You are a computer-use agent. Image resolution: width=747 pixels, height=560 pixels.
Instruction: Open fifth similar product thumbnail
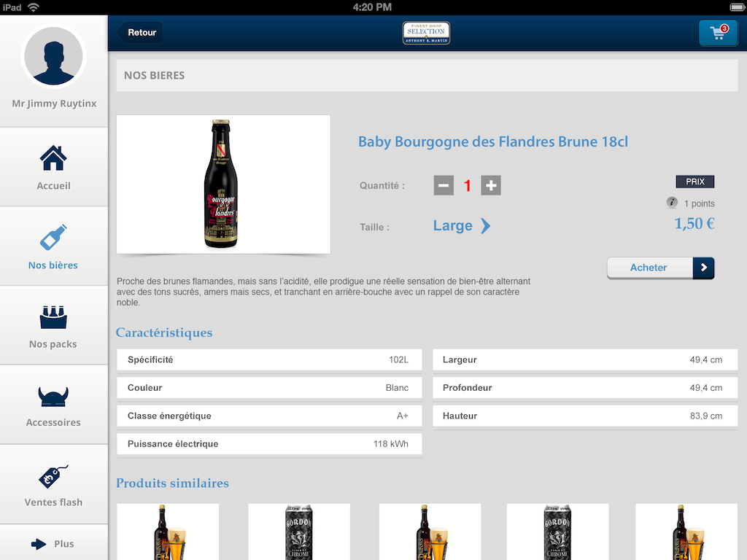(x=686, y=532)
